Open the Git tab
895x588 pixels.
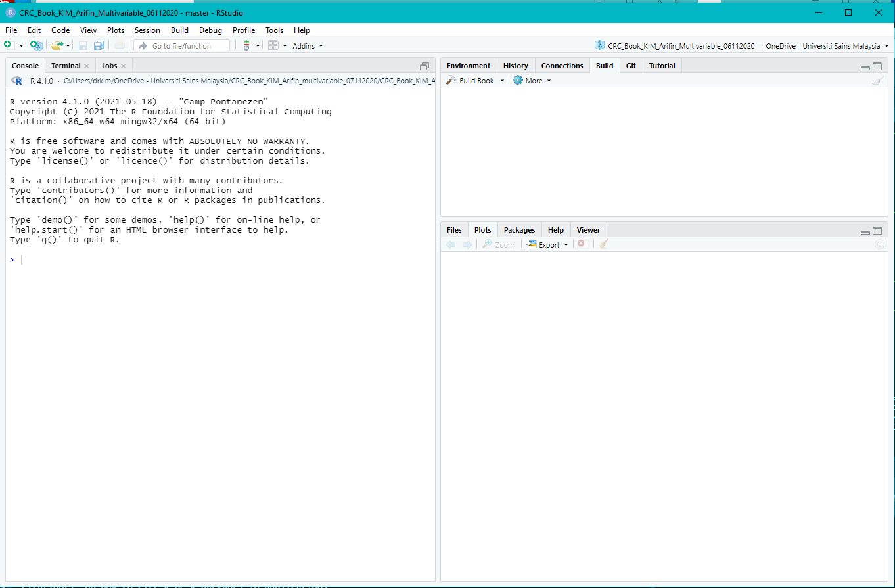630,65
